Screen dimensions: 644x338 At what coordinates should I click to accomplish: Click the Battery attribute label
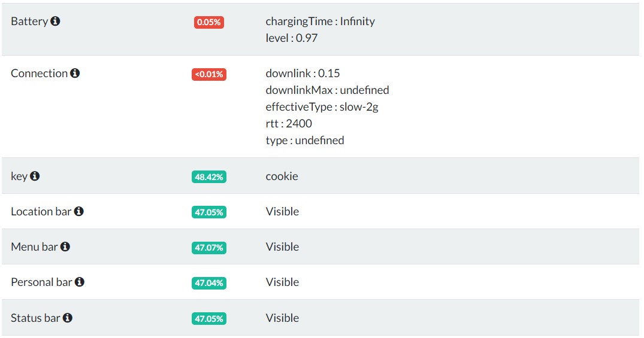coord(29,22)
